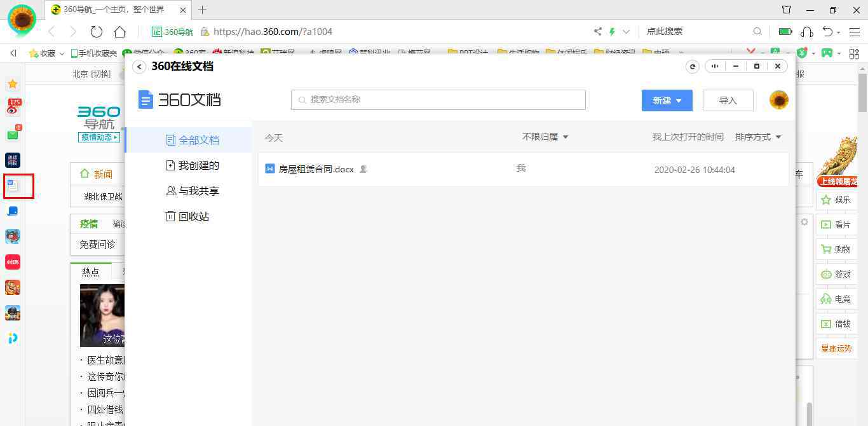Expand the 不限归属 owner filter
The image size is (868, 426).
(545, 137)
